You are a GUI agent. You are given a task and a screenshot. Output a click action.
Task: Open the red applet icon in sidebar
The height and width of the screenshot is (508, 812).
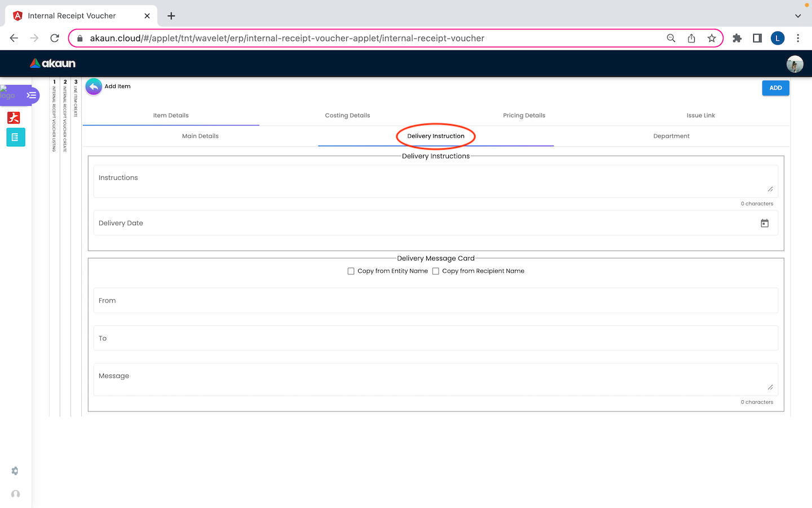pyautogui.click(x=14, y=117)
